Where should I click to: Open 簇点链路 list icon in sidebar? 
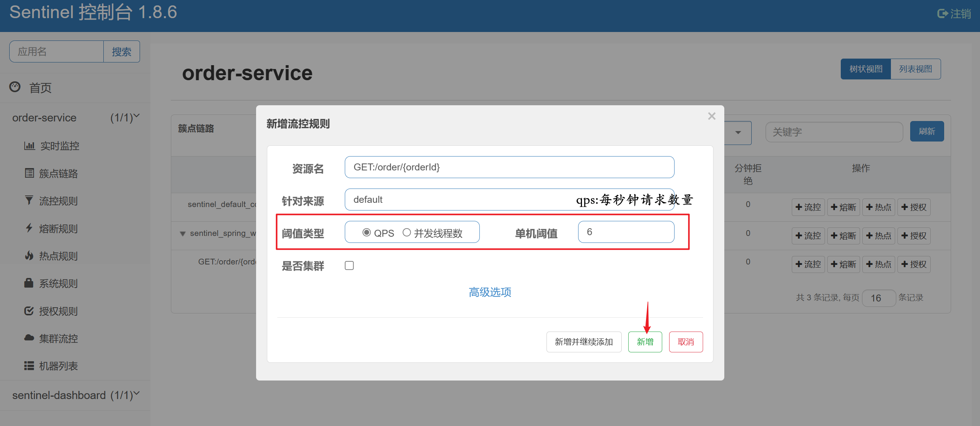(29, 173)
